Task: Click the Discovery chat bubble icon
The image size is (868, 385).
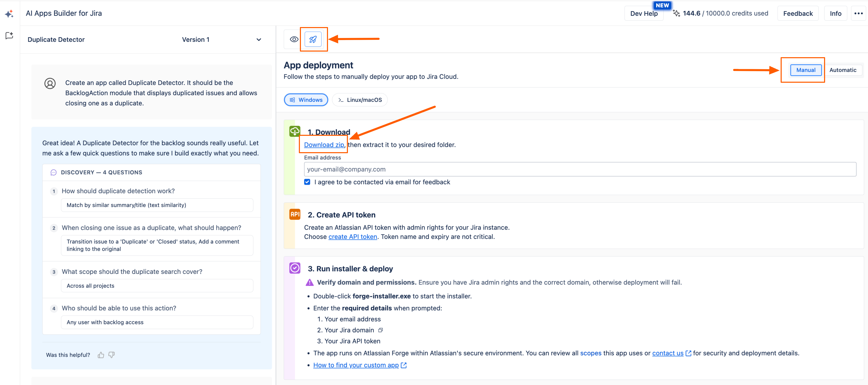Action: pos(53,172)
